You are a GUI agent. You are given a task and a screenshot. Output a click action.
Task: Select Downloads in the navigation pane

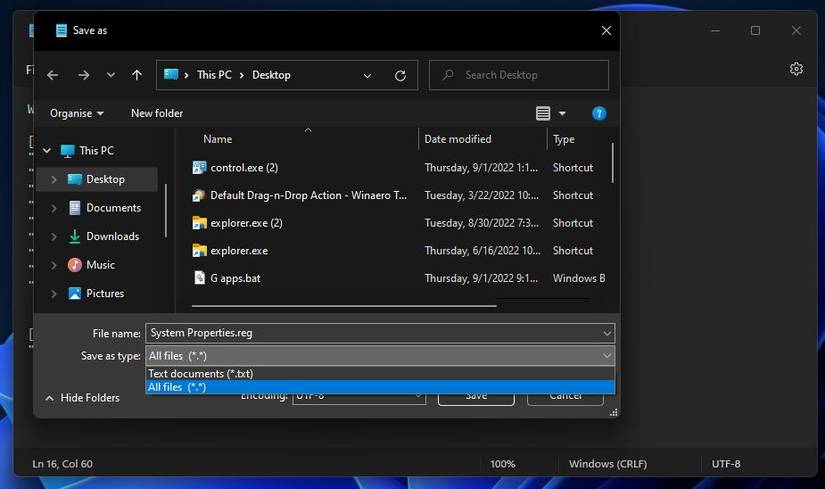pyautogui.click(x=112, y=236)
